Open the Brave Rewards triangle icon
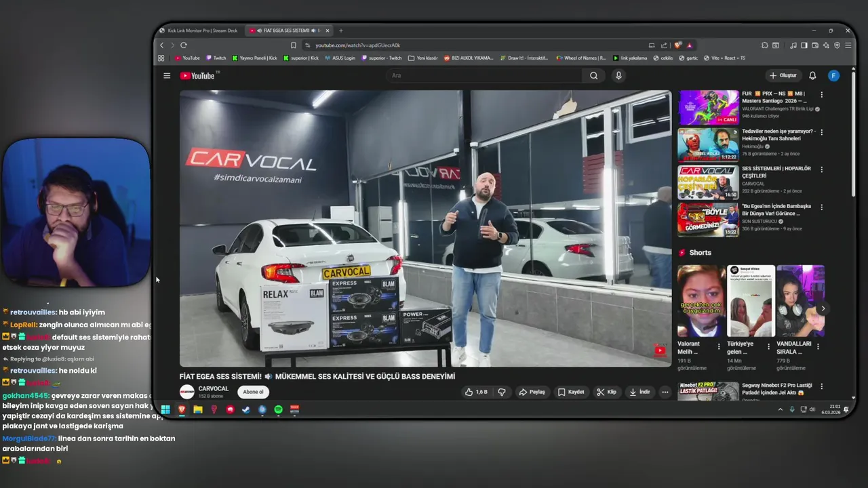Image resolution: width=868 pixels, height=488 pixels. click(x=689, y=45)
